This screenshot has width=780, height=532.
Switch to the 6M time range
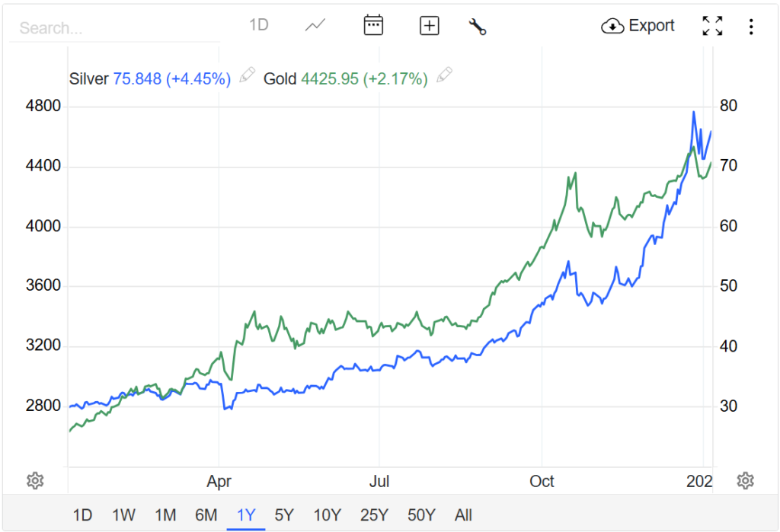pyautogui.click(x=206, y=515)
